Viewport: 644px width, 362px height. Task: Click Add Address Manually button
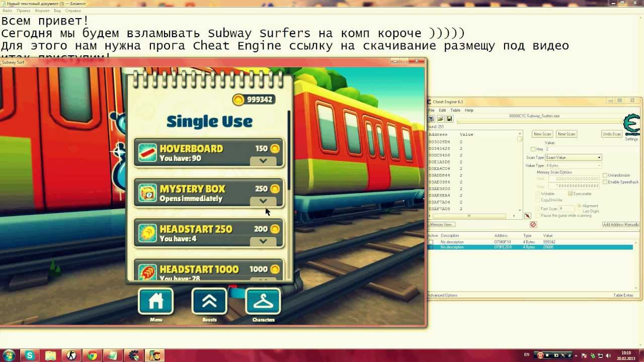[x=621, y=225]
